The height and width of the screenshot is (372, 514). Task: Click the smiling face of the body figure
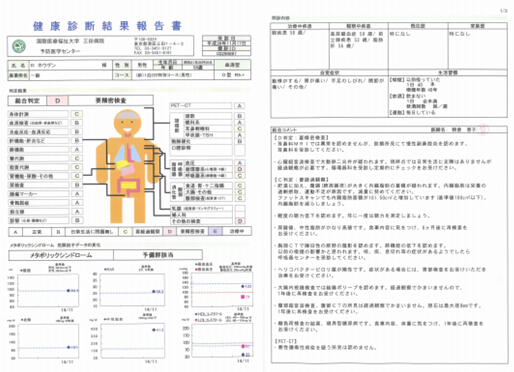(127, 126)
